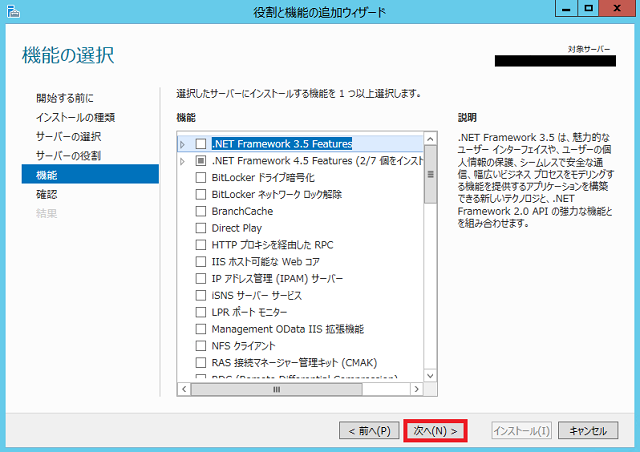Open the インストールの種類 step
Screen dimensions: 640x452
pyautogui.click(x=75, y=117)
